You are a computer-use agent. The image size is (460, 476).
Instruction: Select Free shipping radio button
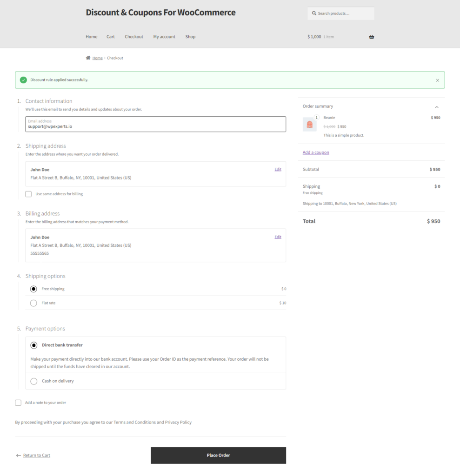tap(33, 289)
